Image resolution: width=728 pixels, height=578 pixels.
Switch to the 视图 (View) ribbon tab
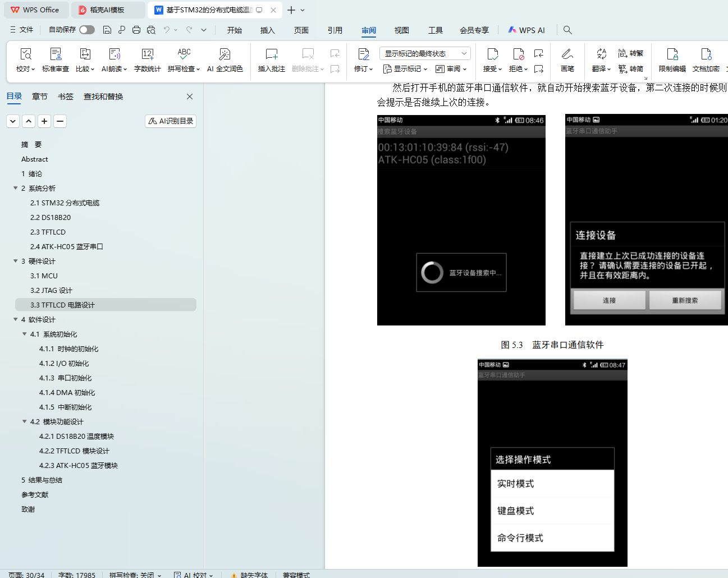(x=401, y=30)
